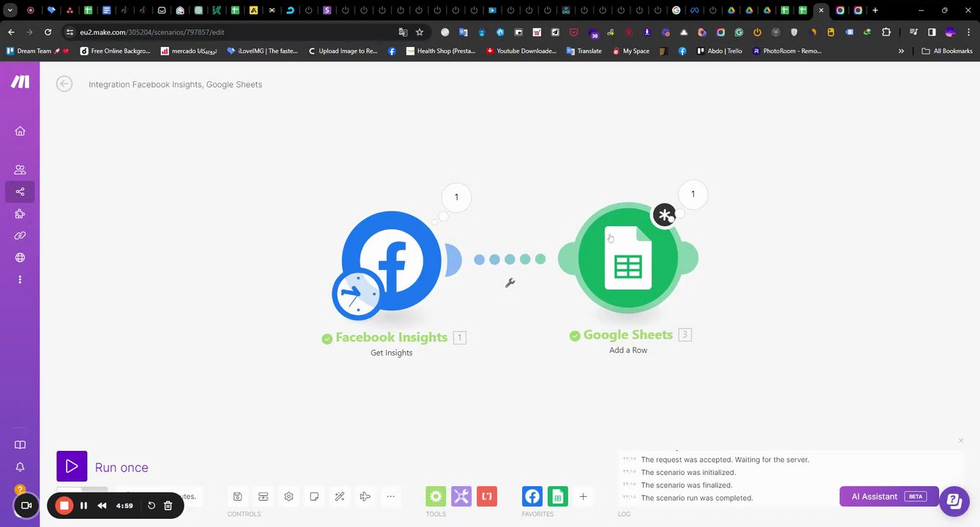Pause the screen recording

(83, 506)
